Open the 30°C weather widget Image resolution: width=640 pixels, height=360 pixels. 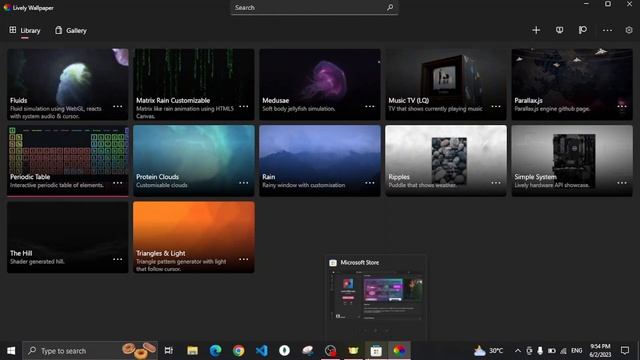coord(489,351)
